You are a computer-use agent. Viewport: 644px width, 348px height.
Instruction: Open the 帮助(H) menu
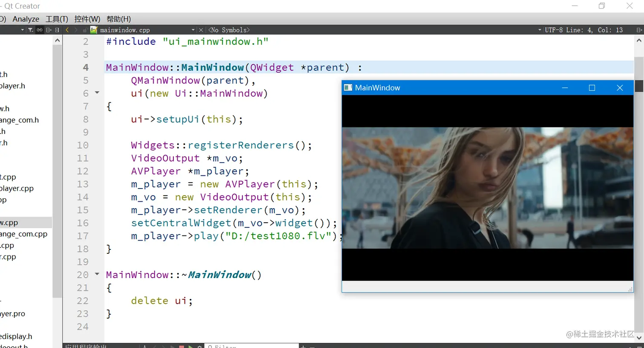(x=118, y=19)
